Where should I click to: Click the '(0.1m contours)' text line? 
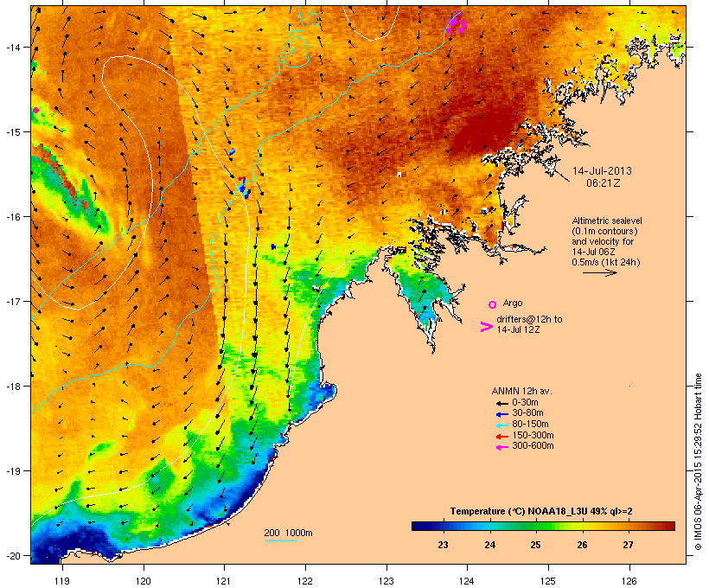point(604,231)
